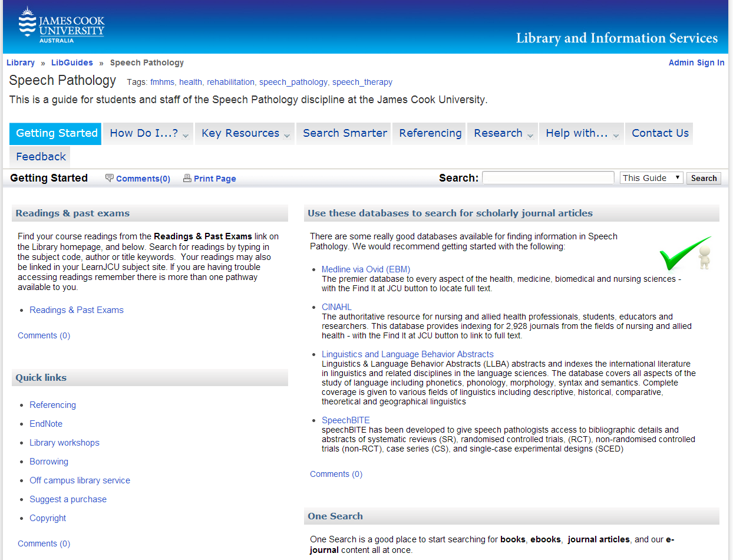Image resolution: width=733 pixels, height=560 pixels.
Task: Open the Feedback tab
Action: click(39, 156)
